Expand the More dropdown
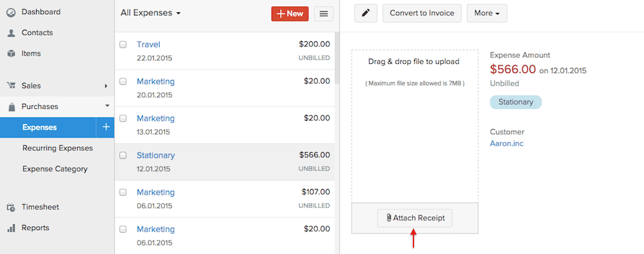The height and width of the screenshot is (254, 644). coord(487,13)
